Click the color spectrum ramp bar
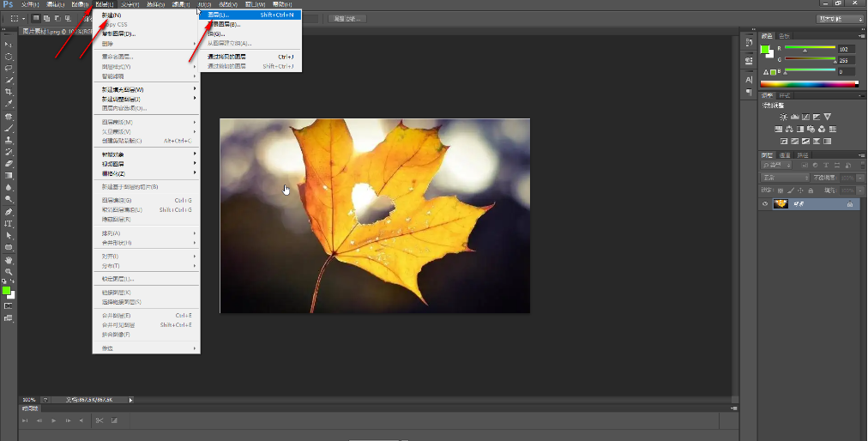 pyautogui.click(x=808, y=84)
